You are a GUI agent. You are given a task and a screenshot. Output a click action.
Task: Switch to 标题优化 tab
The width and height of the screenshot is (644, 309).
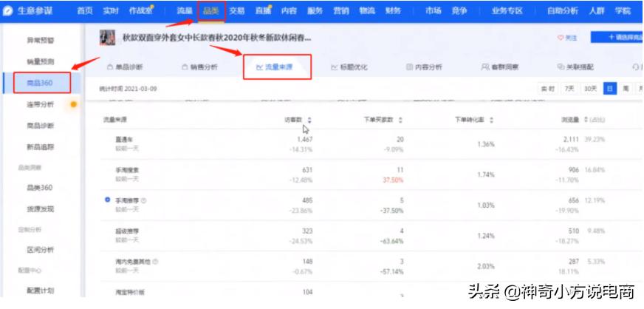349,67
